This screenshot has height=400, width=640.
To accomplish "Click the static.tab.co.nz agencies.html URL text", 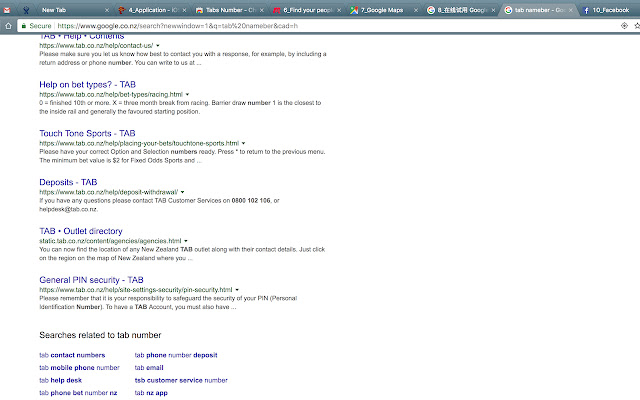I will (110, 241).
